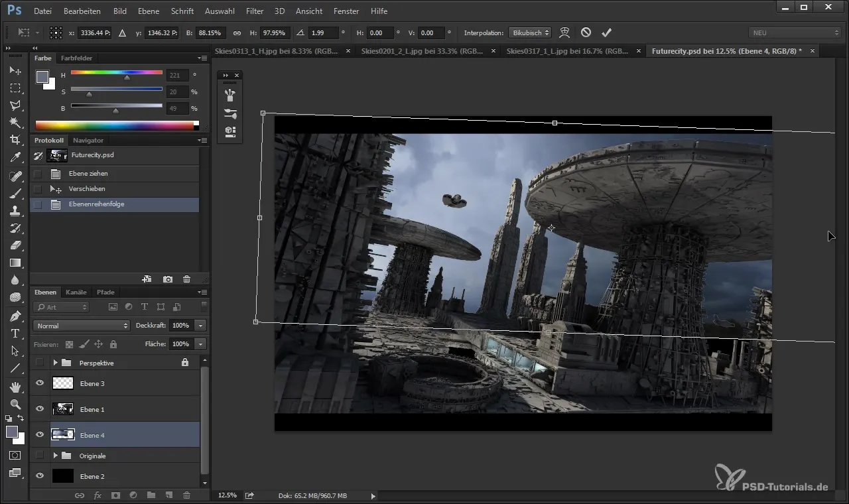Switch to the Farbfelder tab
849x504 pixels.
pyautogui.click(x=76, y=58)
